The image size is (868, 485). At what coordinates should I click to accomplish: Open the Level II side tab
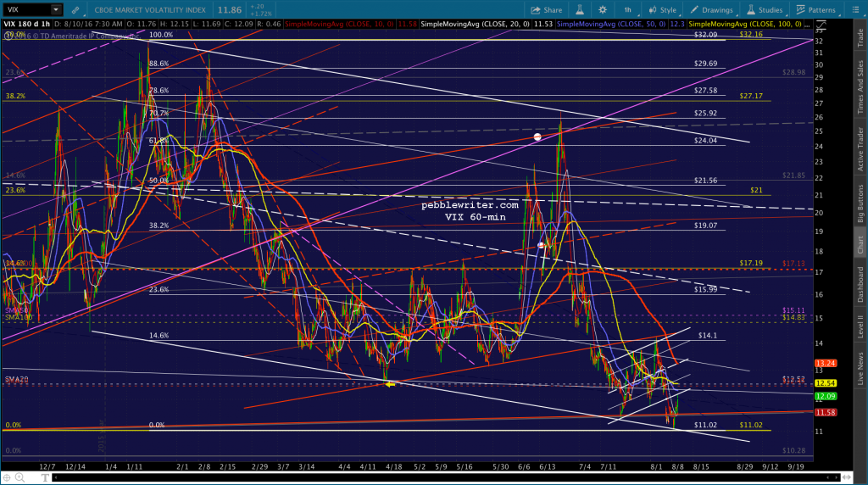(x=860, y=326)
